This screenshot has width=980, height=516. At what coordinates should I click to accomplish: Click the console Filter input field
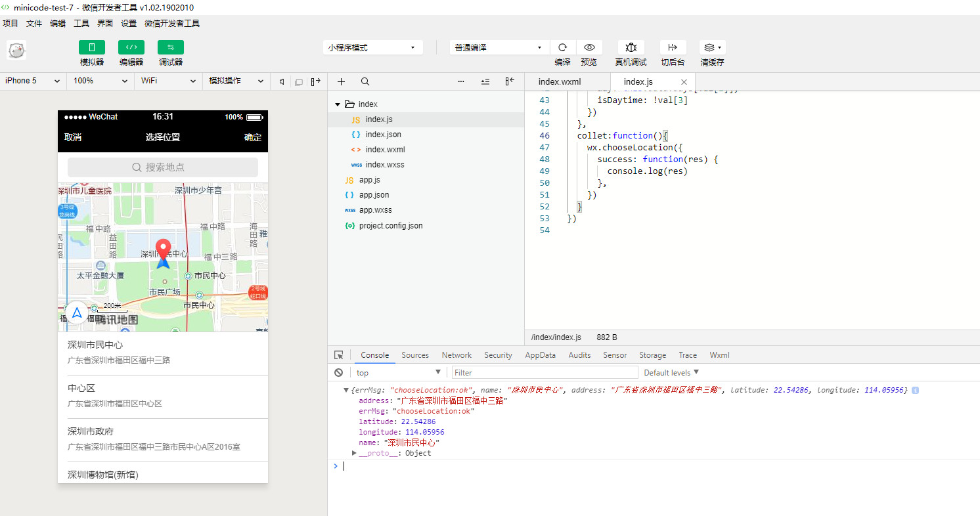(545, 372)
